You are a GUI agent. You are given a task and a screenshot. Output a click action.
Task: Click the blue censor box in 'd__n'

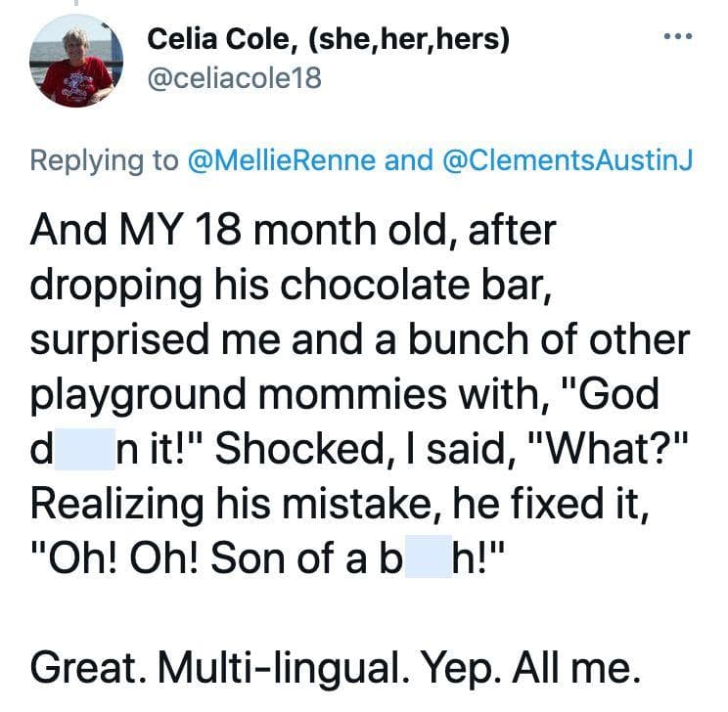(84, 449)
